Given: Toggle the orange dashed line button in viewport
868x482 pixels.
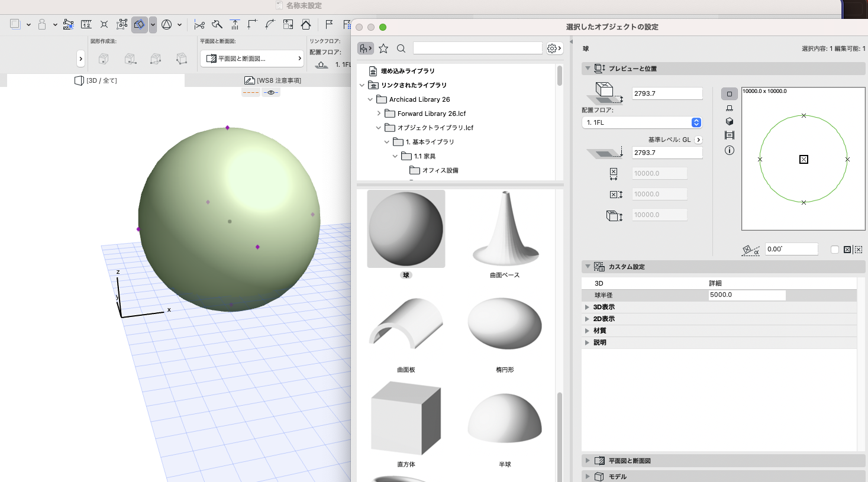Looking at the screenshot, I should tap(251, 92).
